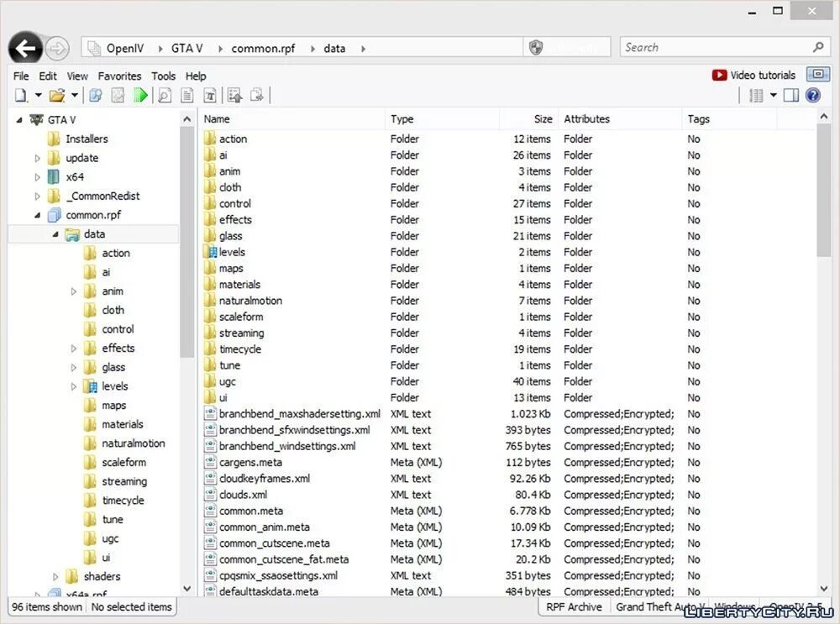Expand the shaders folder in tree

click(x=55, y=577)
